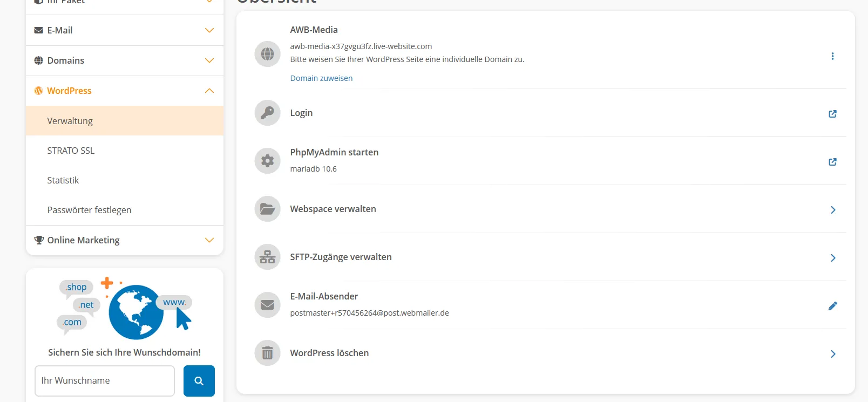Image resolution: width=868 pixels, height=402 pixels.
Task: Edit the E-Mail-Absender with pencil icon
Action: (x=833, y=306)
